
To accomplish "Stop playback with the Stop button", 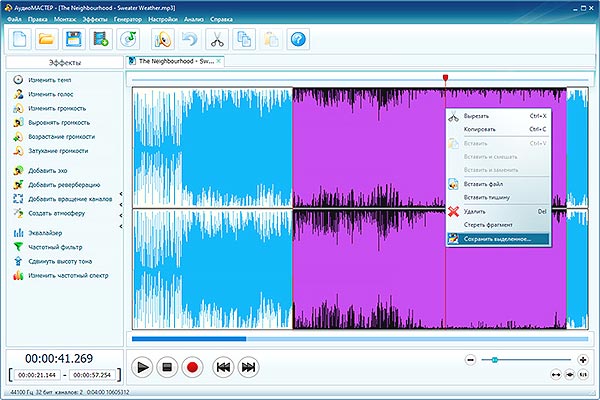I will 167,367.
